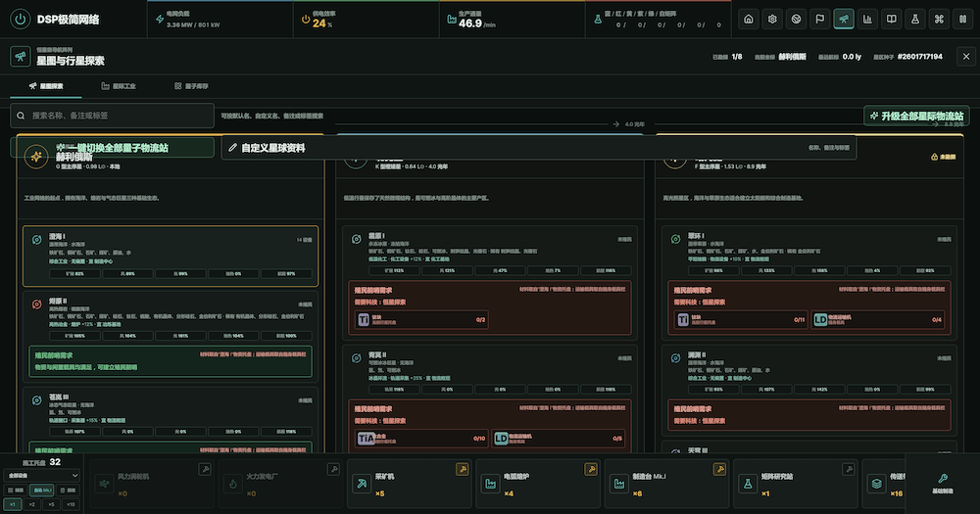Click the aperture globe icon in top toolbar
980x514 pixels.
coord(796,19)
